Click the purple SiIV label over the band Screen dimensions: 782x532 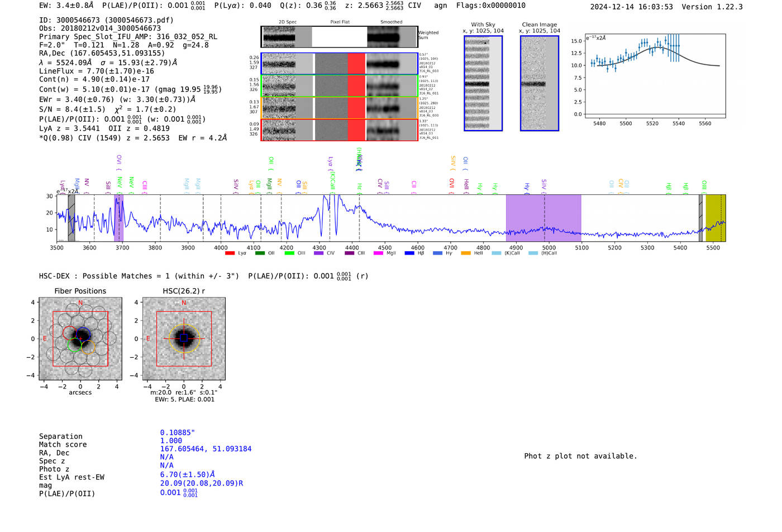click(x=544, y=185)
